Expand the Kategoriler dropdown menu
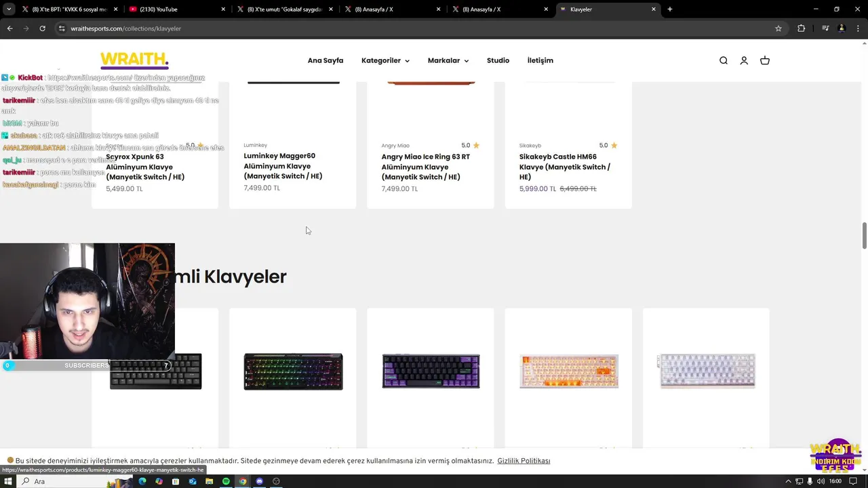868x488 pixels. pos(385,60)
